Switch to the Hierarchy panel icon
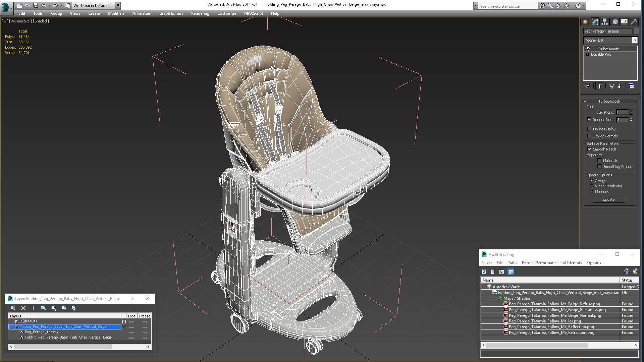This screenshot has width=644, height=362. [604, 22]
